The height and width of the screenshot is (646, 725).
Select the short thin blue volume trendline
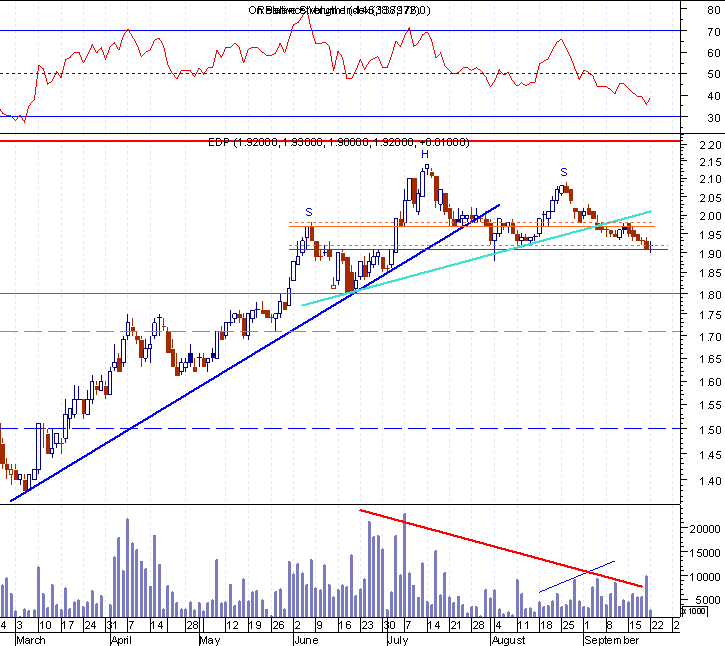pos(577,577)
